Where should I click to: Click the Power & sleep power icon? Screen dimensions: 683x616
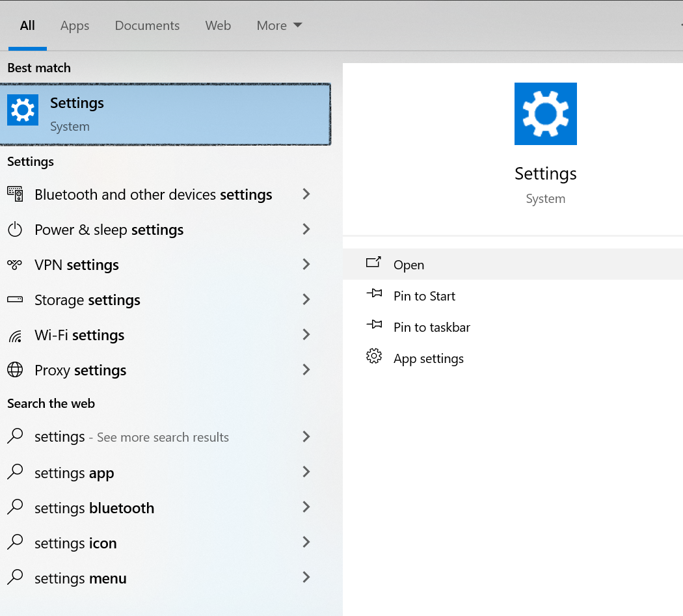click(15, 229)
